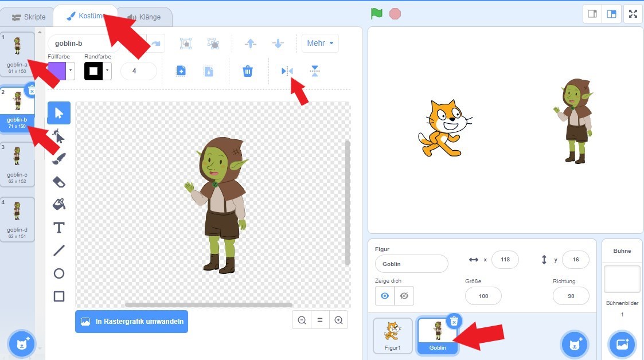
Task: Select the goblin-a costume
Action: [x=17, y=54]
